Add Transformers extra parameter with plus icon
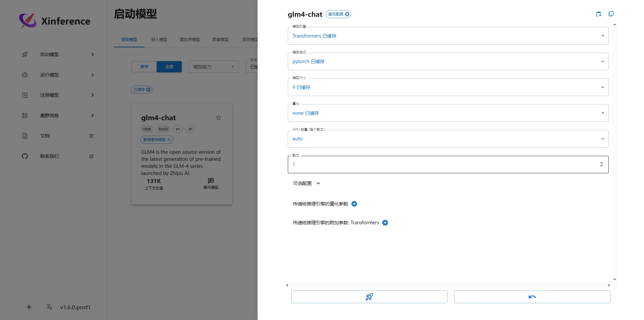The height and width of the screenshot is (320, 644). [x=385, y=223]
